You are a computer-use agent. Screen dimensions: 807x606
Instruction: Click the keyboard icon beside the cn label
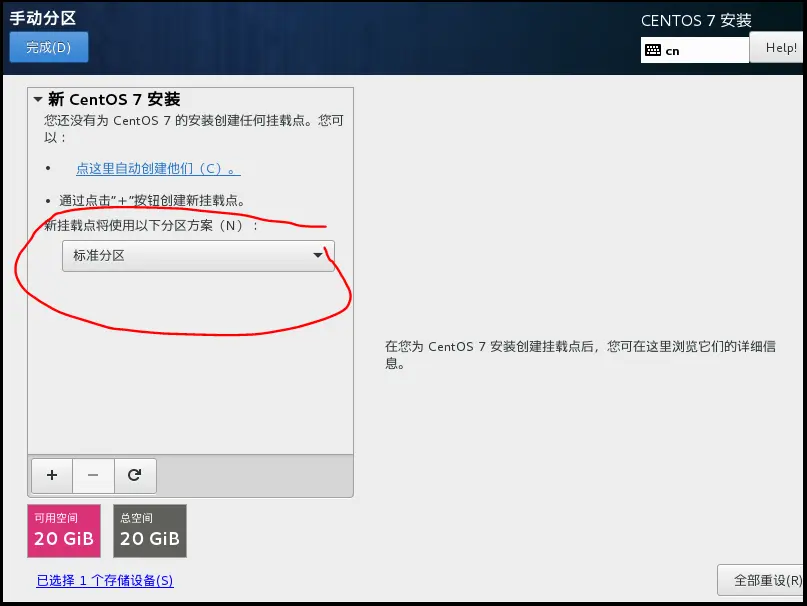coord(655,48)
